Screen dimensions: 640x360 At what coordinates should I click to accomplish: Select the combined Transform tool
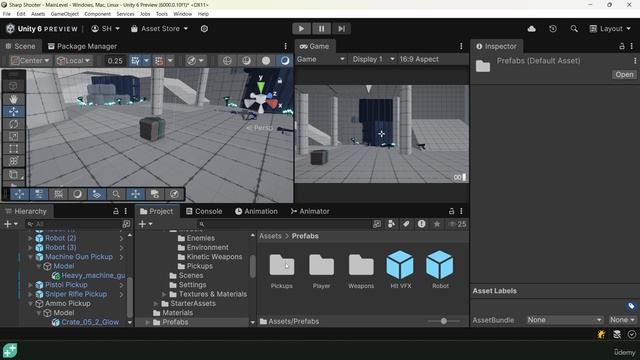pos(13,161)
